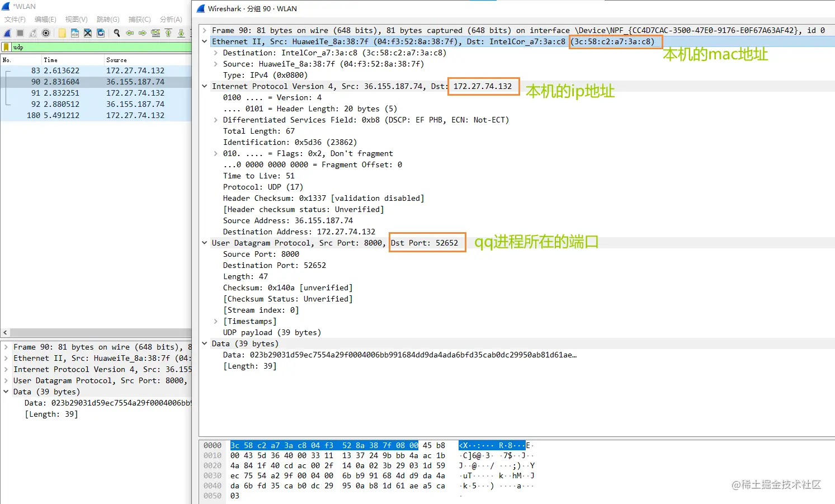Select the Total Length: 67 field
Viewport: 835px width, 504px height.
click(258, 131)
